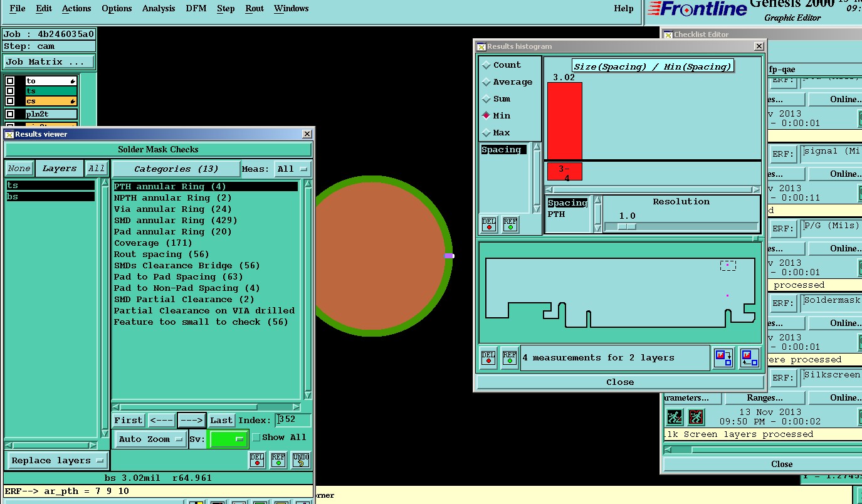Click the Resolution slider handle
This screenshot has width=862, height=504.
626,226
